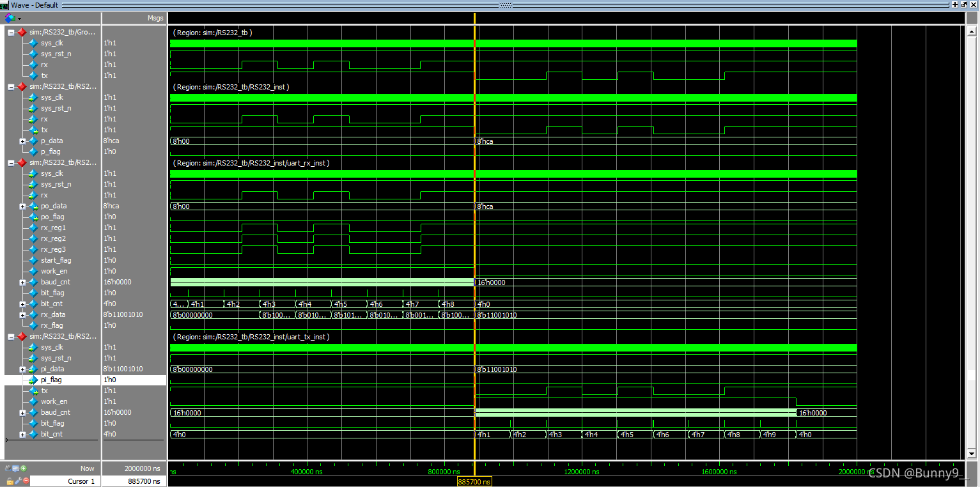This screenshot has height=487, width=980.
Task: Expand bit_cnt under the uart_rx_inst group
Action: (23, 304)
